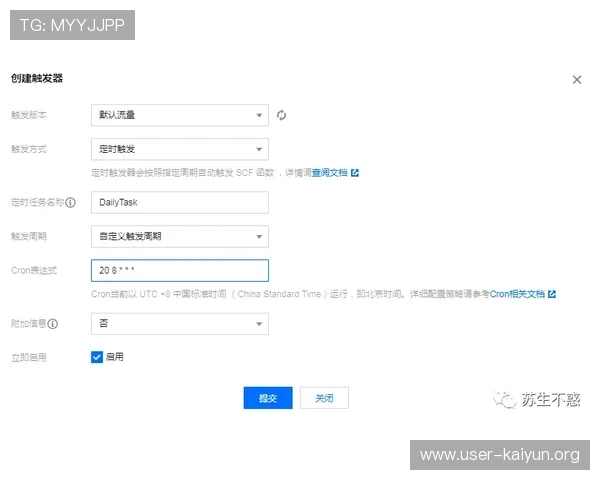Viewport: 600px width, 480px height.
Task: Open the 默认流量 version dropdown
Action: (x=180, y=115)
